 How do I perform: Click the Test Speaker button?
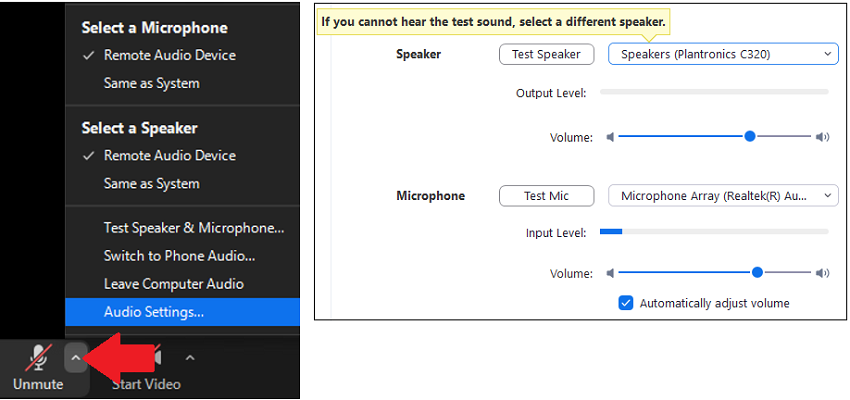[x=546, y=54]
